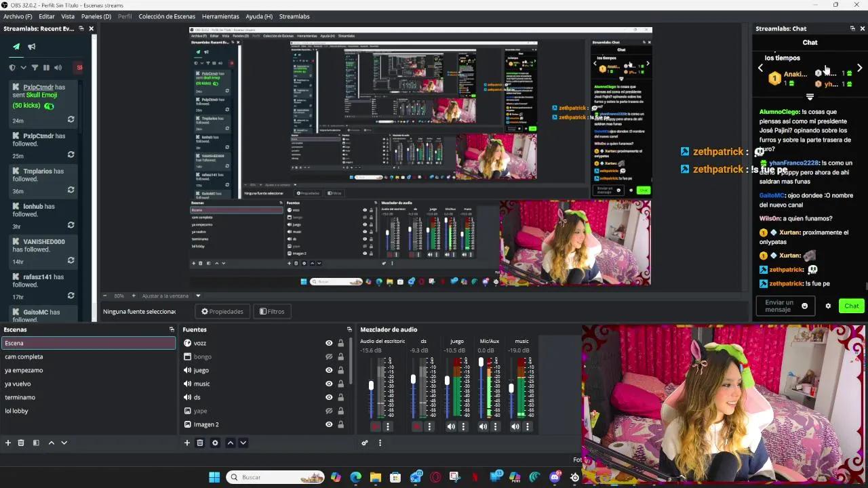Toggle visibility of the ds source
The width and height of the screenshot is (868, 488).
click(x=329, y=397)
